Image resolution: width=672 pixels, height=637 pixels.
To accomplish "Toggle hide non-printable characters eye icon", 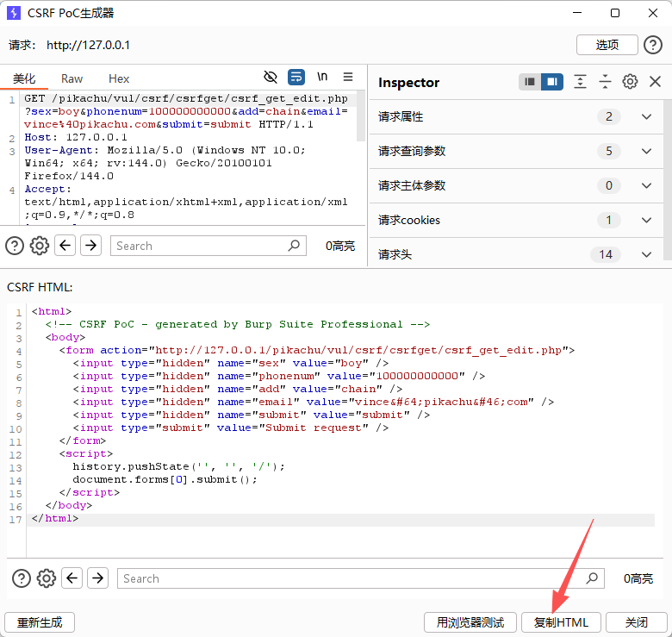I will (x=271, y=78).
